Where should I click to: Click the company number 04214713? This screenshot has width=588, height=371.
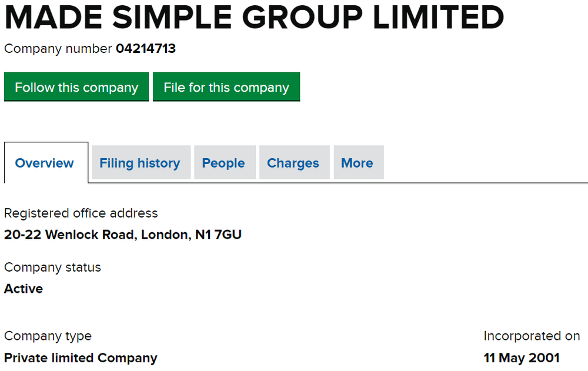coord(146,49)
